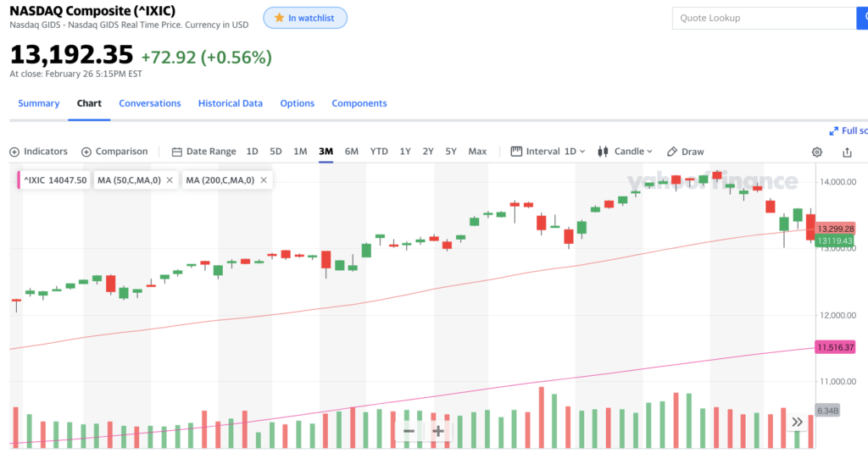
Task: Open the Components tab
Action: [x=359, y=103]
